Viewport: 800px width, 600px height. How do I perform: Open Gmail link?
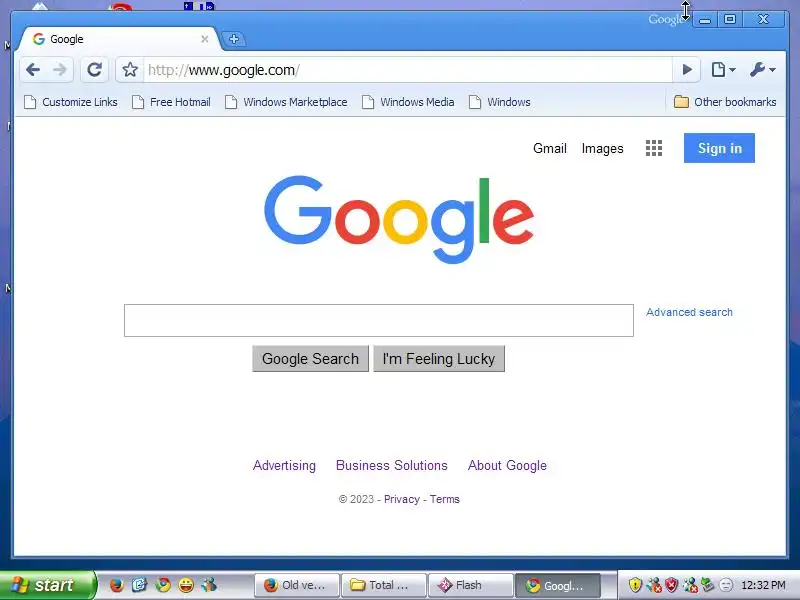[549, 148]
